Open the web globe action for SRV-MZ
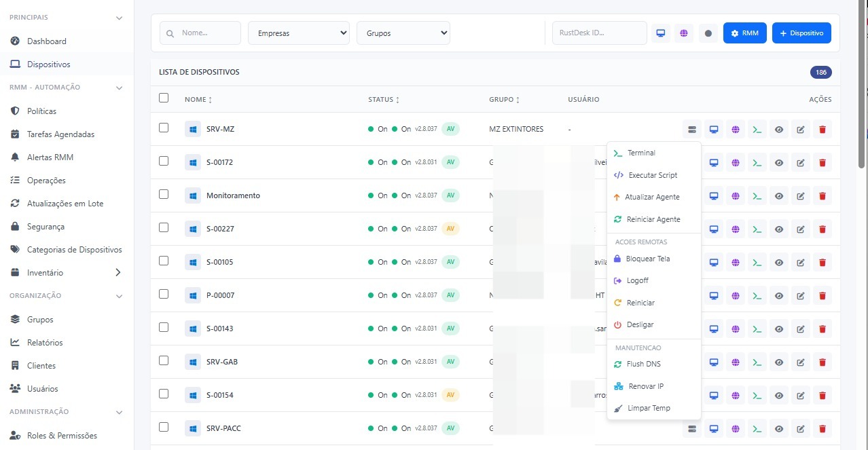The width and height of the screenshot is (868, 450). tap(735, 129)
